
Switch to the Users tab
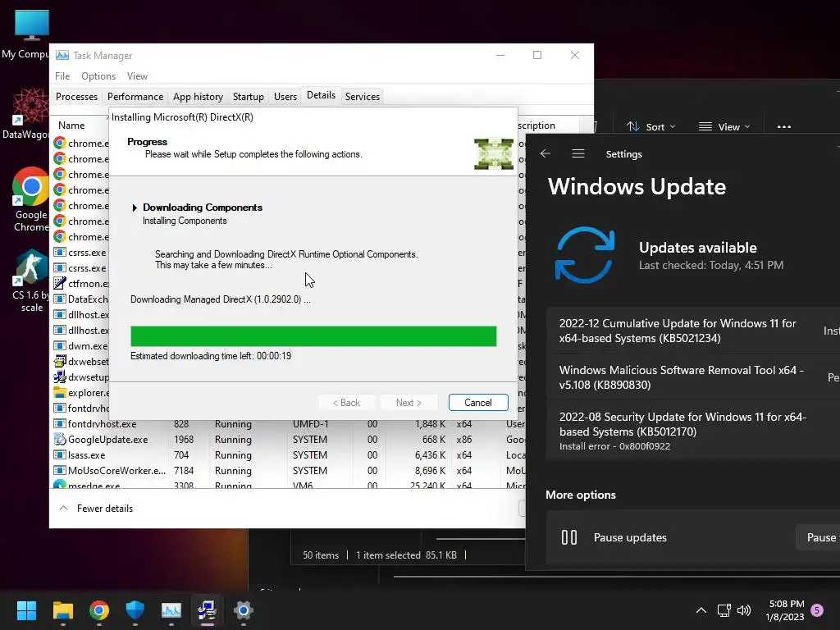[x=285, y=97]
